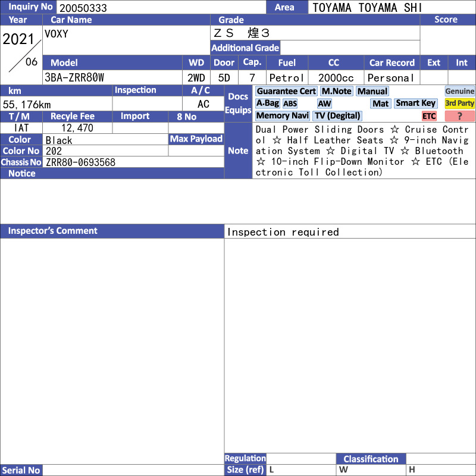Select the A-Bag equipment badge
476x476 pixels.
coord(267,104)
